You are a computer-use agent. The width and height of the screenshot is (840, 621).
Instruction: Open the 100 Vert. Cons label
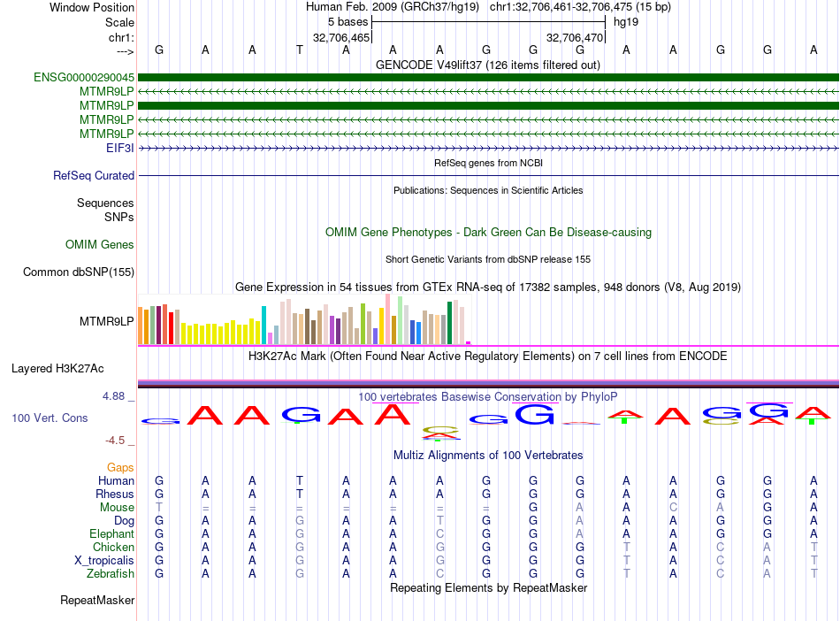[50, 418]
